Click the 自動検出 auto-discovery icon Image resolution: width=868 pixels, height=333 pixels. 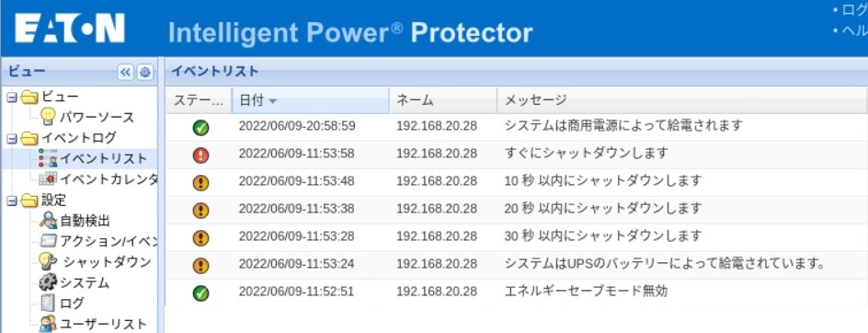pos(48,221)
